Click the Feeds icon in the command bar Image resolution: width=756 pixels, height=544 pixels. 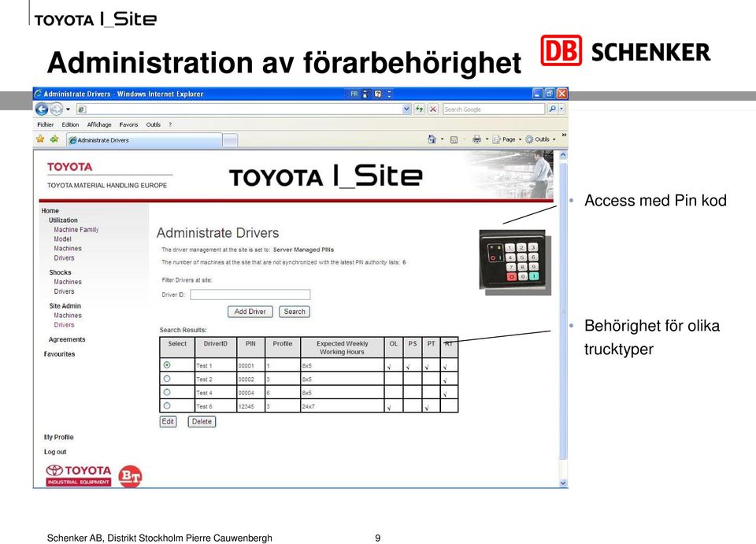454,139
